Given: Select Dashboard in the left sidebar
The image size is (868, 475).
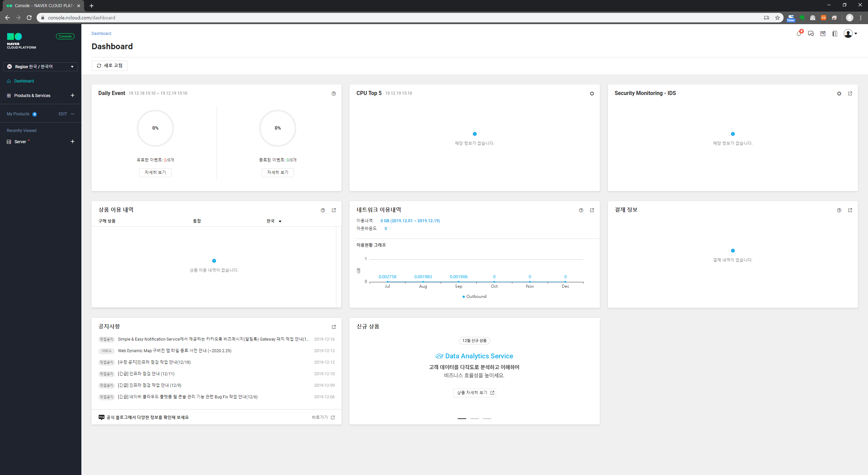Looking at the screenshot, I should (24, 81).
